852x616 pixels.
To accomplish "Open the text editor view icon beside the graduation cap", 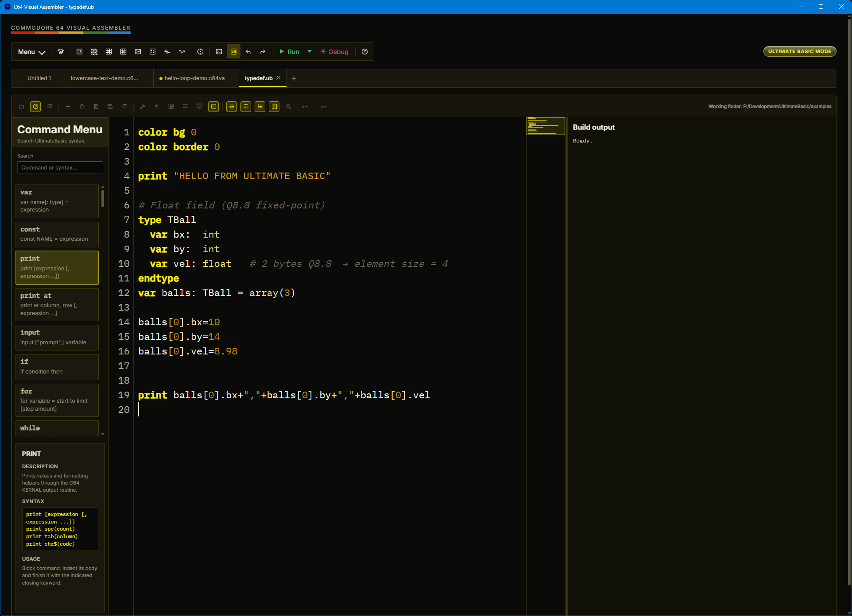I will tap(80, 52).
